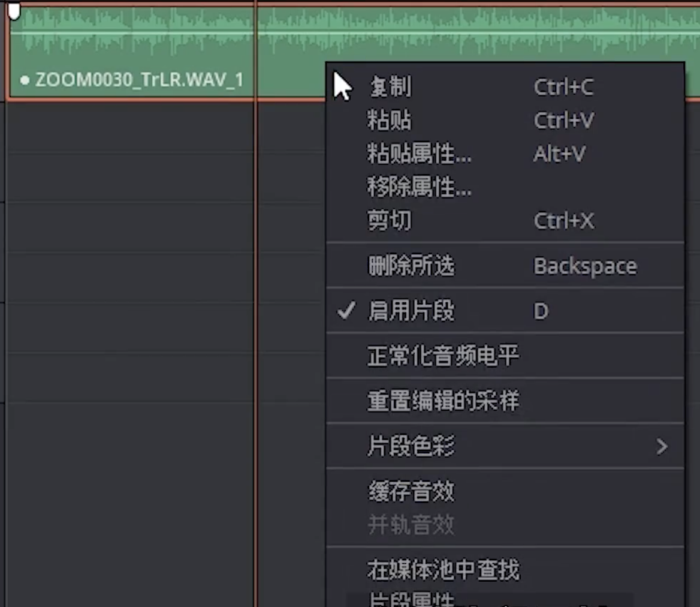
Task: Click the white fade handle at clip start
Action: [x=14, y=10]
